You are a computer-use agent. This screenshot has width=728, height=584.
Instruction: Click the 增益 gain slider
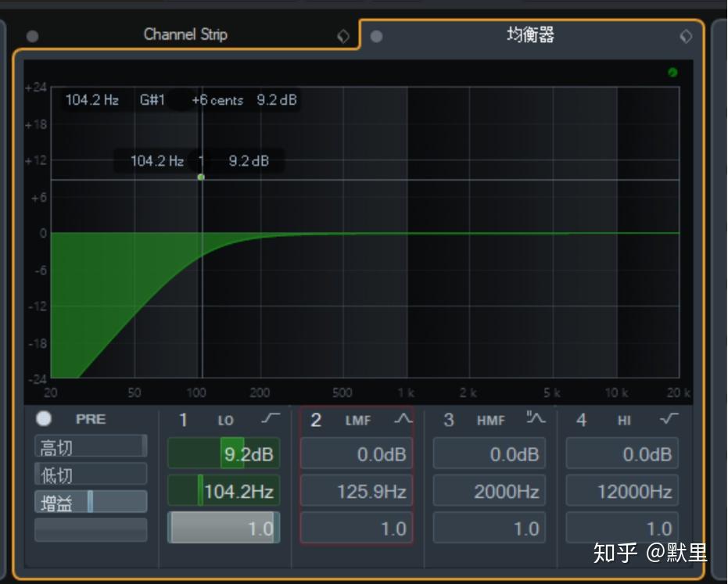point(90,501)
